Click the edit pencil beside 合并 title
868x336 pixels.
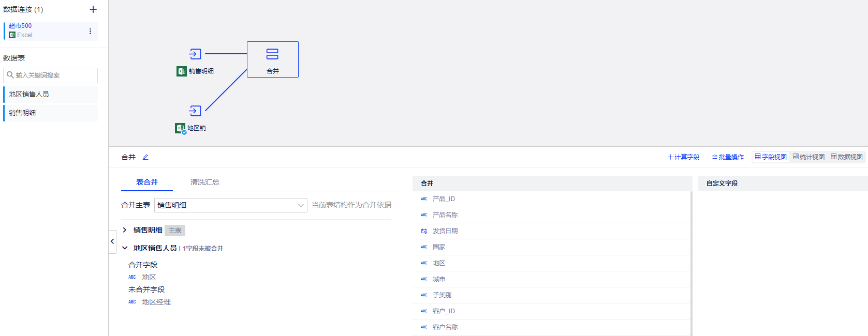145,157
